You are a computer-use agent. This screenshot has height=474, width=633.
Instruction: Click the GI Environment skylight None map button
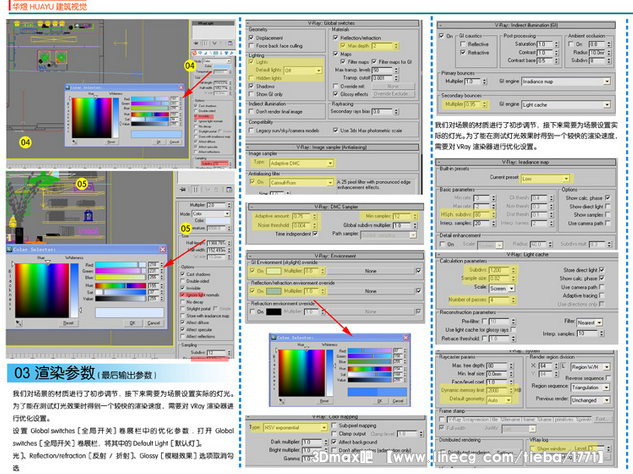(370, 271)
